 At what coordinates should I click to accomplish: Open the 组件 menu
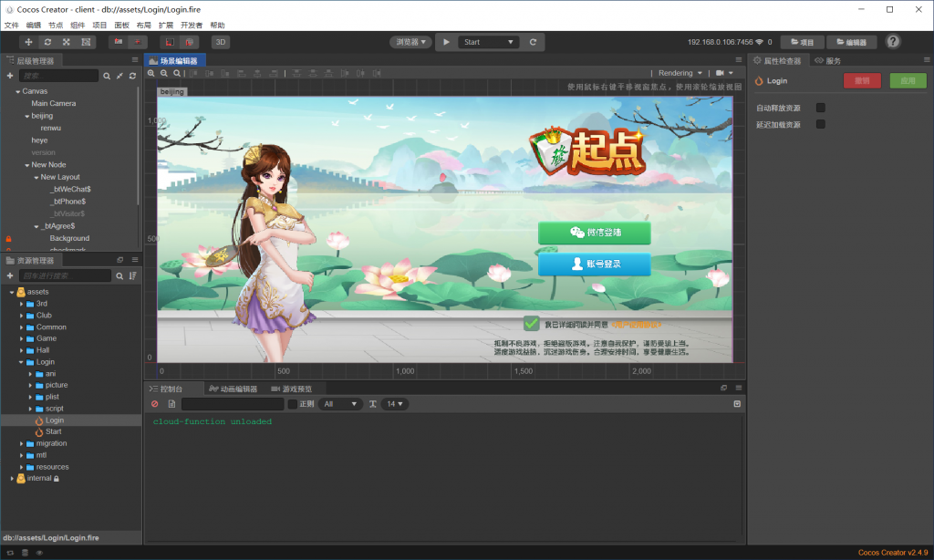[78, 25]
